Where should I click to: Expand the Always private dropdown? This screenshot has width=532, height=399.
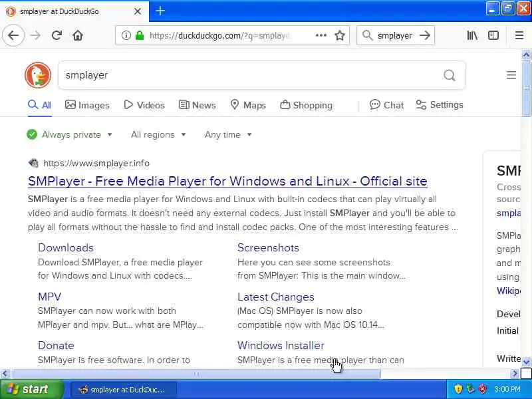(x=70, y=135)
